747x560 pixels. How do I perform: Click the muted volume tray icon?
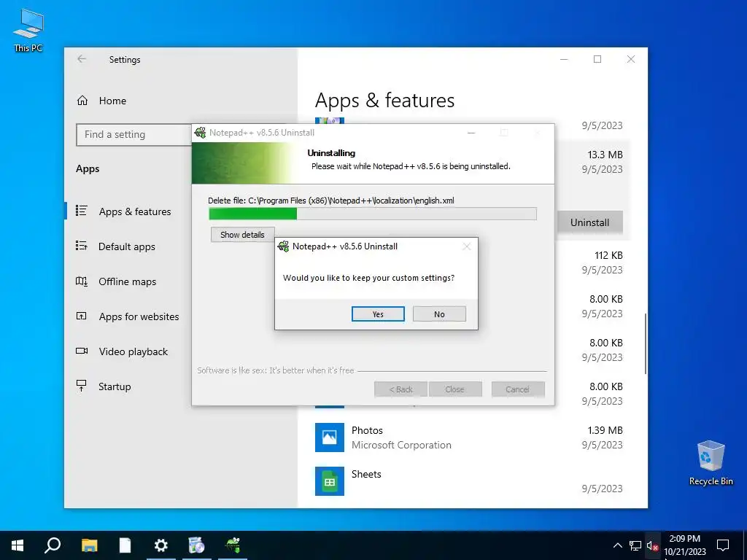click(x=652, y=545)
